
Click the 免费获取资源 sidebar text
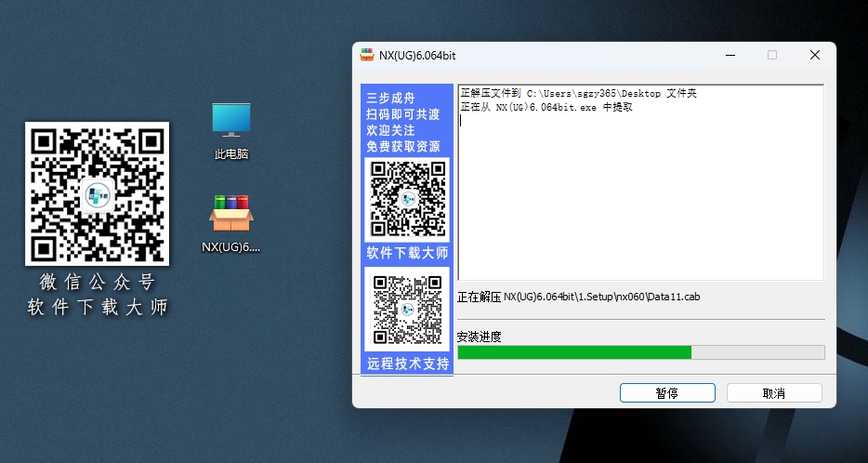[x=403, y=147]
